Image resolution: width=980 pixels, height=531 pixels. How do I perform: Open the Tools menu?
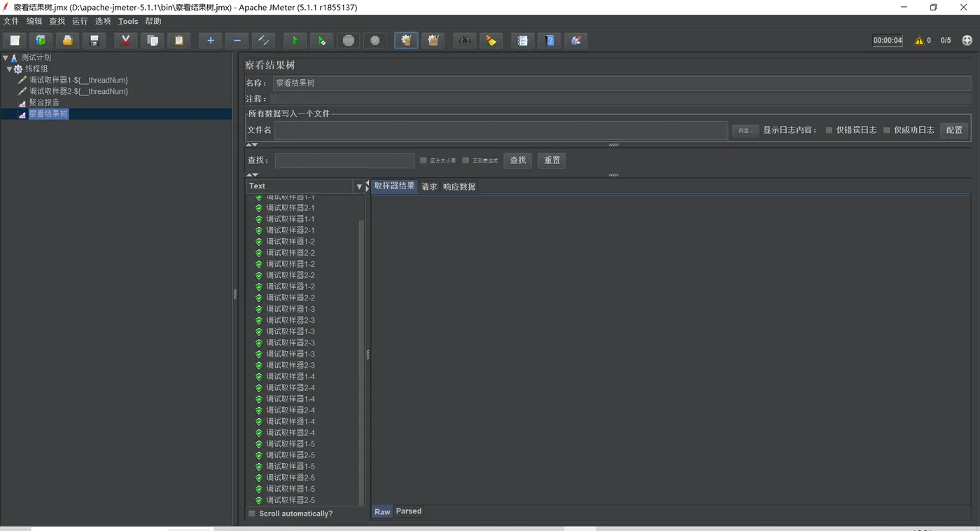point(128,21)
